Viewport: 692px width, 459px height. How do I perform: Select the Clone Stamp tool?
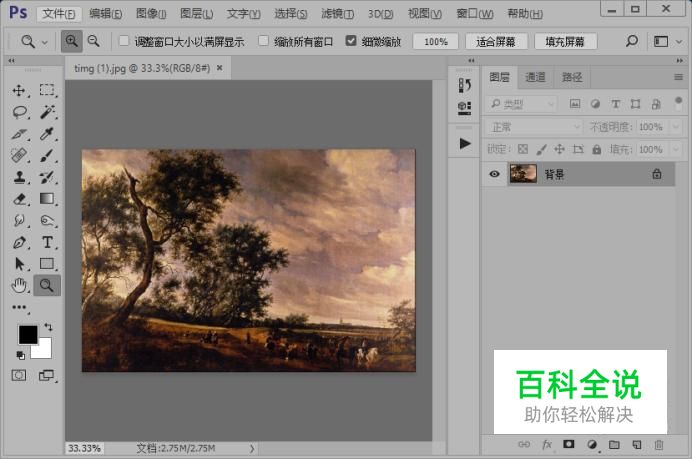(19, 177)
